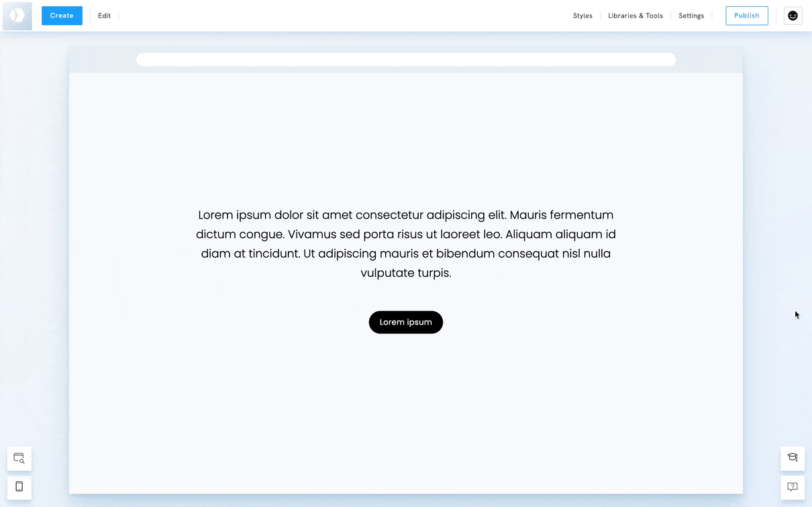Select the black Lorem ipsum button element
812x507 pixels.
tap(405, 322)
